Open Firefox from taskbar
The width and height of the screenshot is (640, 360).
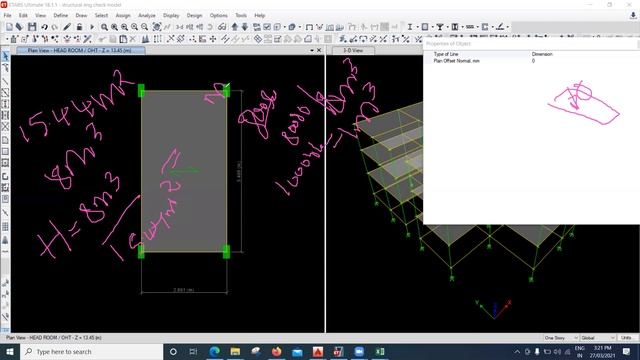coord(276,351)
